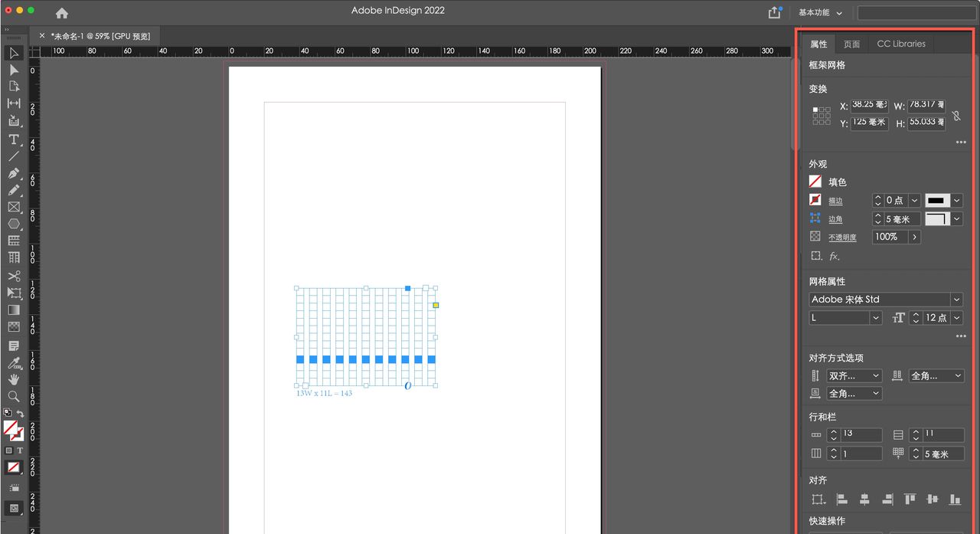The width and height of the screenshot is (980, 534).
Task: Switch to 页面 tab
Action: (x=851, y=44)
